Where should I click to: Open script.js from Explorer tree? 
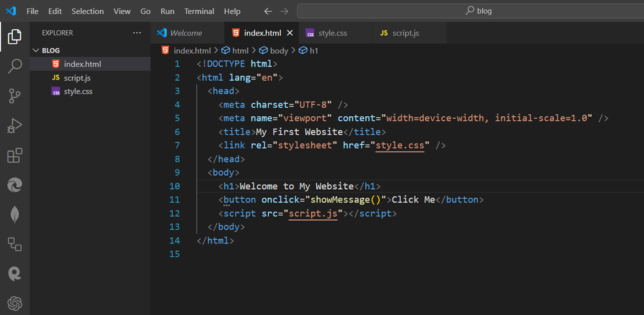tap(90, 77)
